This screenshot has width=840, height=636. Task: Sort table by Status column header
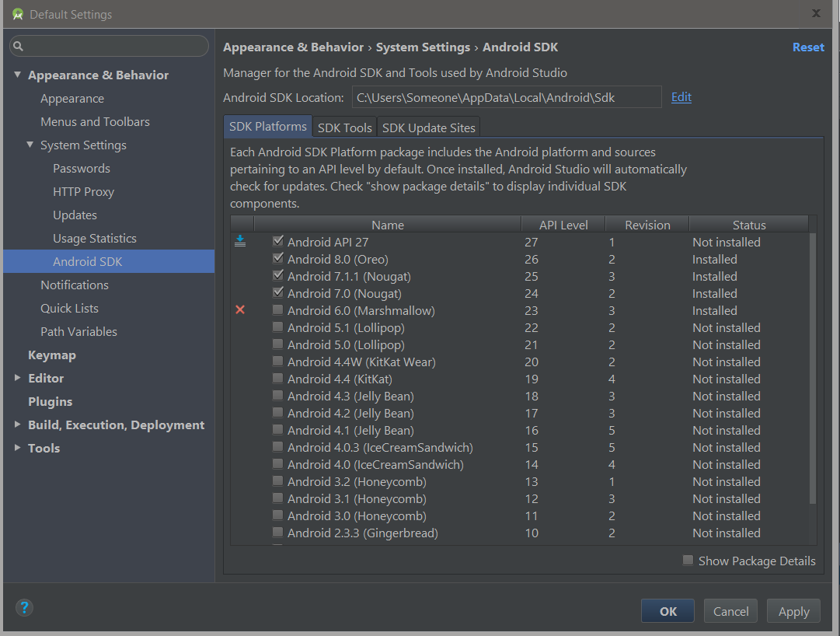(749, 225)
